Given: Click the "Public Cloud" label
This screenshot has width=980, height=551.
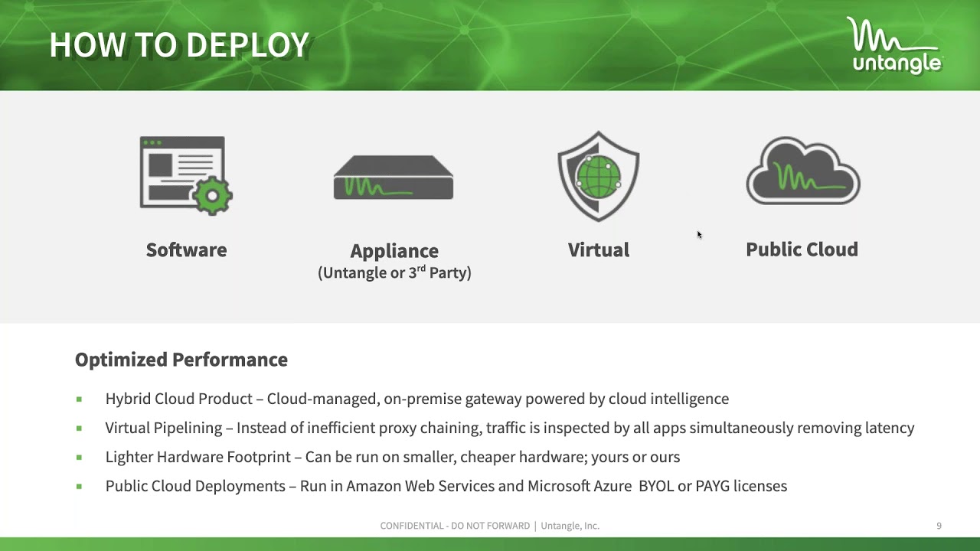Looking at the screenshot, I should click(x=802, y=249).
